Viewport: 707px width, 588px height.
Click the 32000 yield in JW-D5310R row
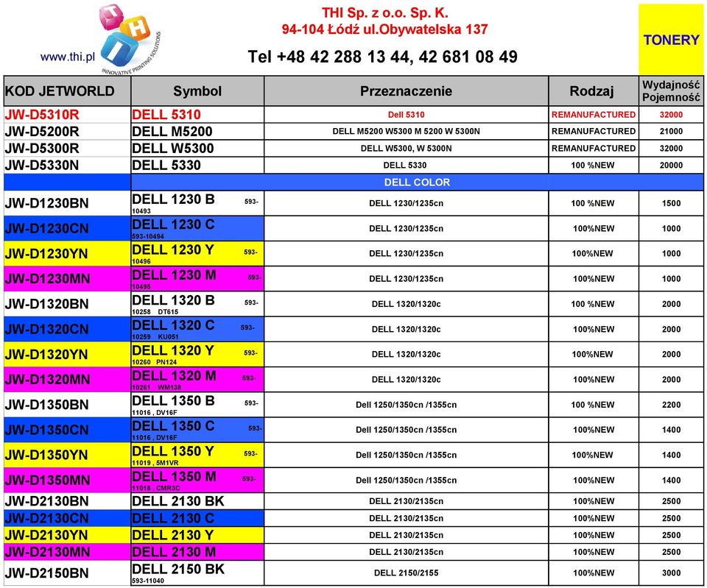coord(671,115)
